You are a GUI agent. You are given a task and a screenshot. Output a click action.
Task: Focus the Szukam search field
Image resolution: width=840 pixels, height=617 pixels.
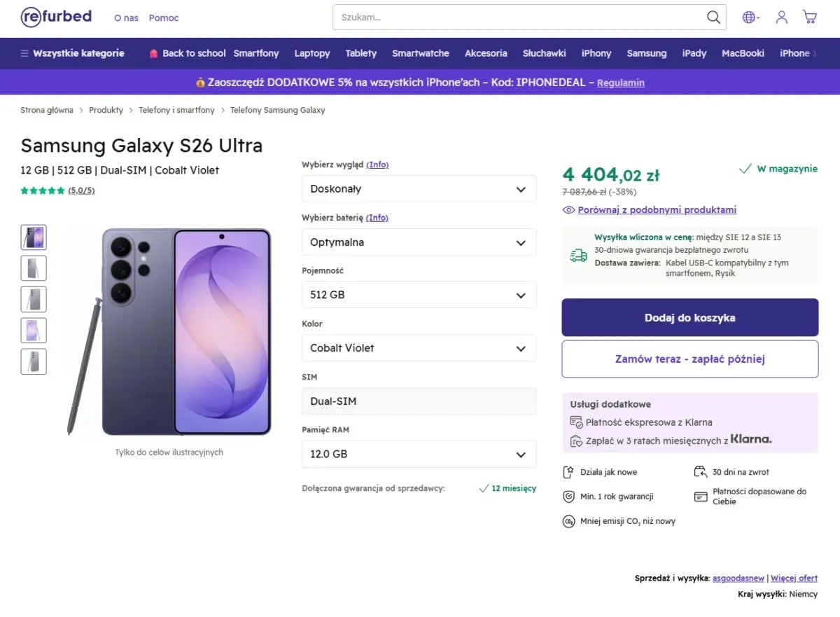coord(518,18)
